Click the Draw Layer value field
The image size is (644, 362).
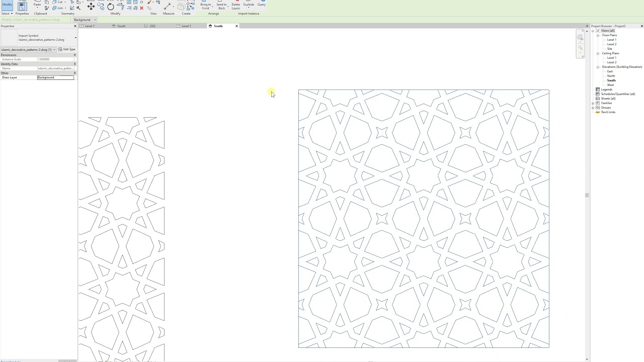point(55,77)
